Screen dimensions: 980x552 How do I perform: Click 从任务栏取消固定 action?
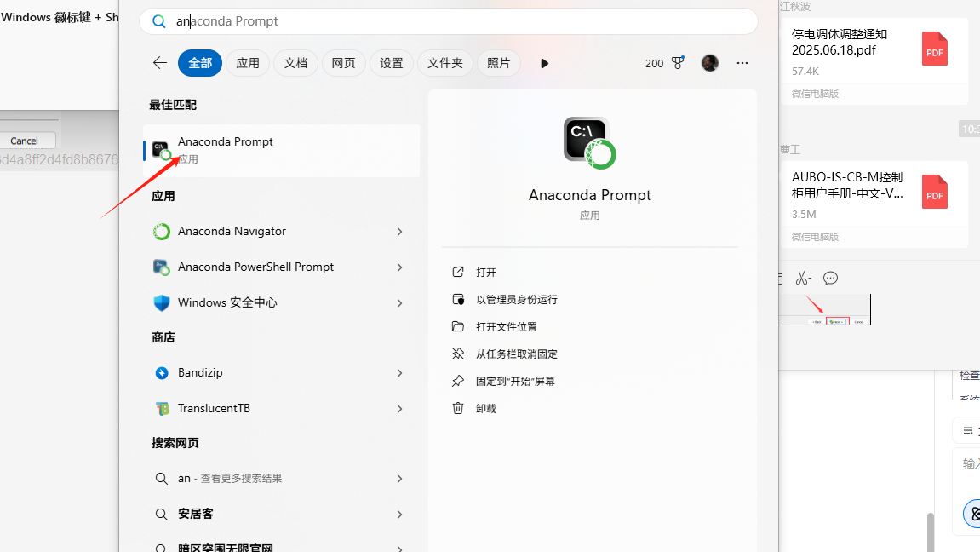(x=516, y=354)
